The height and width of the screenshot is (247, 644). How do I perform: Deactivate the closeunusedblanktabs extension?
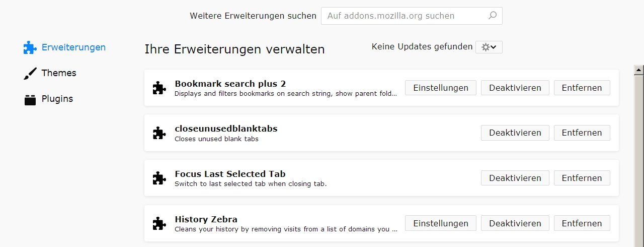(x=515, y=133)
